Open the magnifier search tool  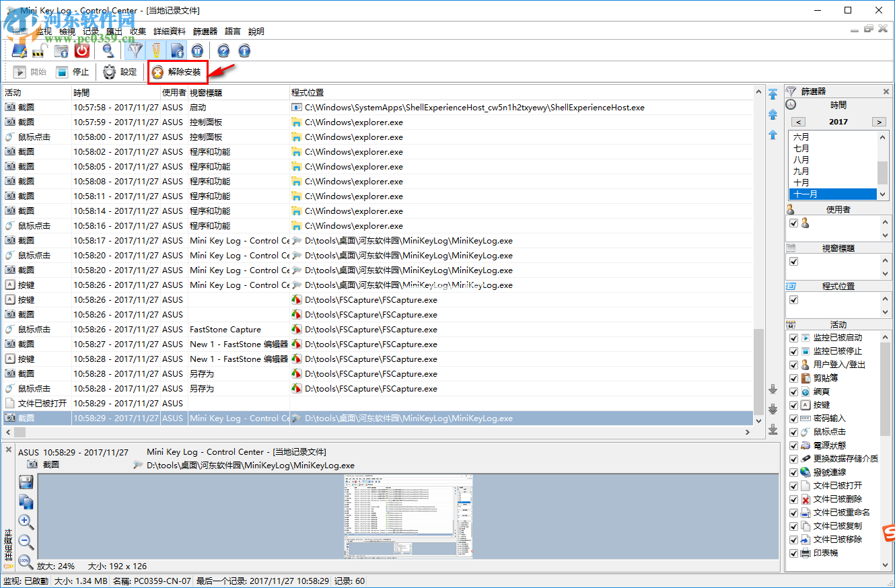[x=108, y=50]
